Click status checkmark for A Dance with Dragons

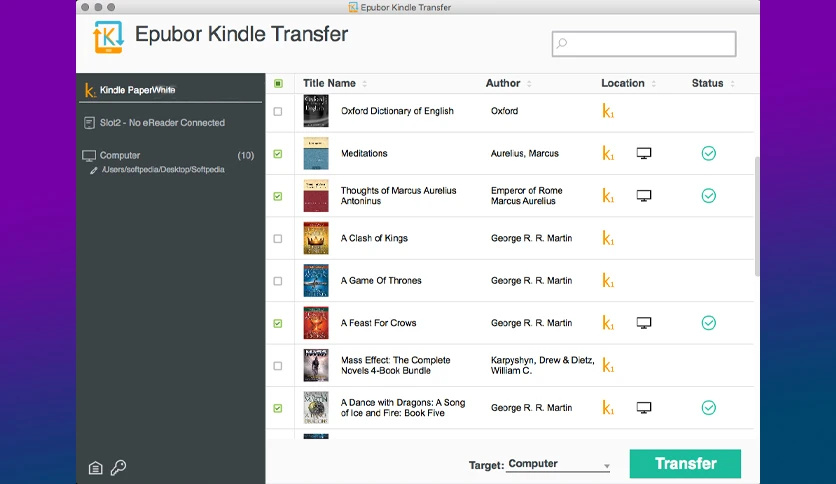709,408
